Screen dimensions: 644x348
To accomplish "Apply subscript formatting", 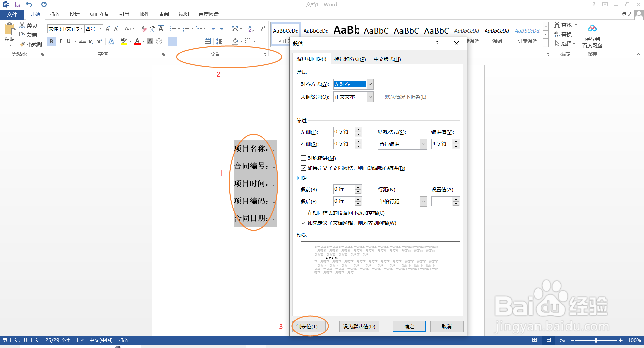I will (x=91, y=42).
